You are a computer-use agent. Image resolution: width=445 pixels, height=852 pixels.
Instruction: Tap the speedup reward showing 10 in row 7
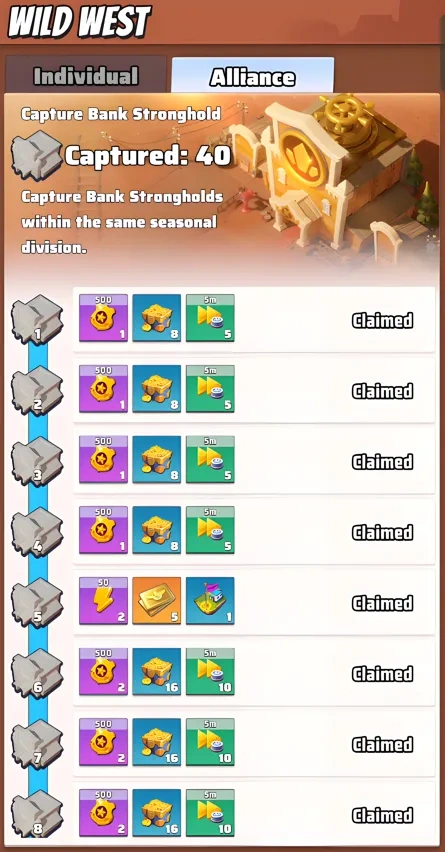pyautogui.click(x=210, y=742)
